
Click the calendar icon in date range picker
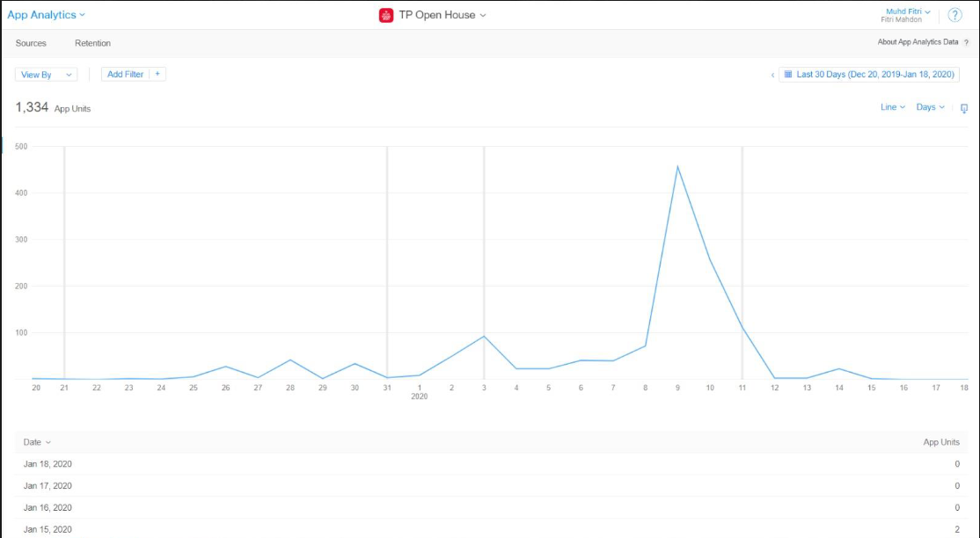788,75
